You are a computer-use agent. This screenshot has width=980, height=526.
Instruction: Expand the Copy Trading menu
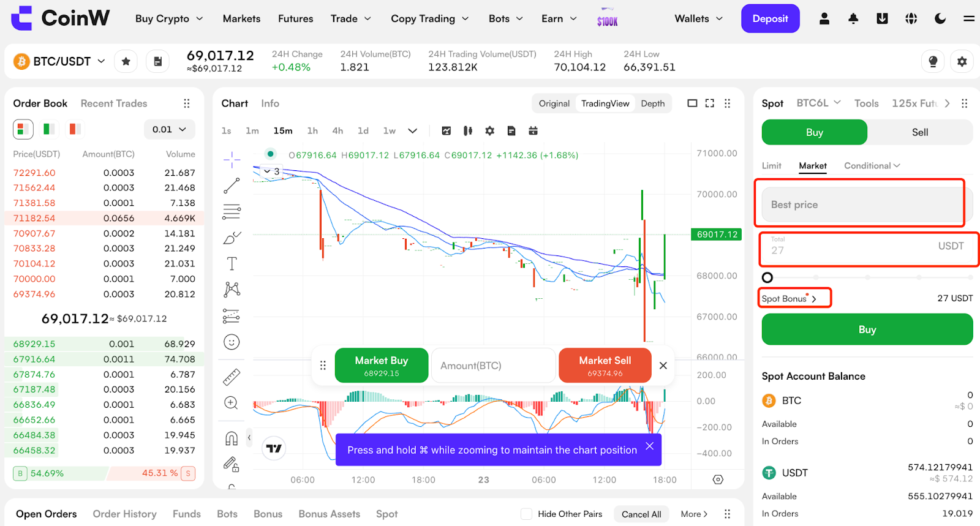[430, 18]
